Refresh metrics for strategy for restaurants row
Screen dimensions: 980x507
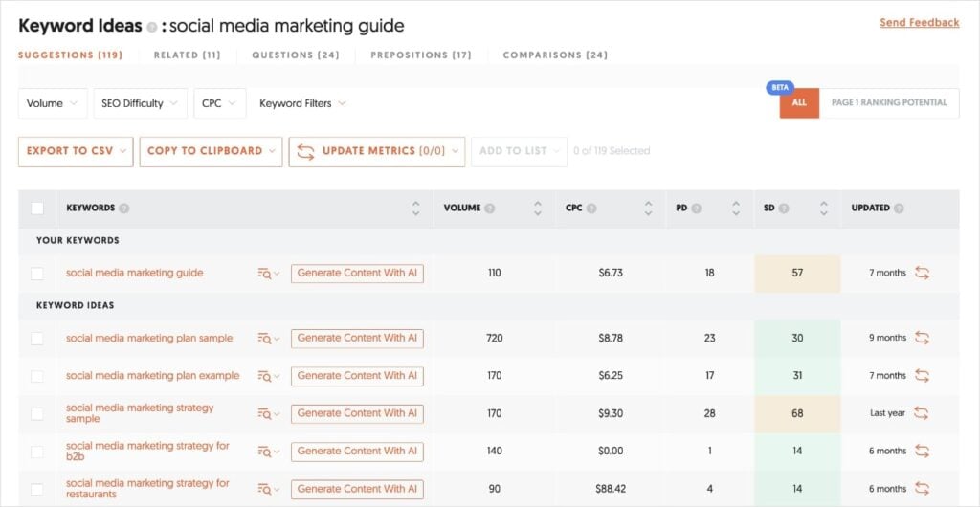click(922, 488)
